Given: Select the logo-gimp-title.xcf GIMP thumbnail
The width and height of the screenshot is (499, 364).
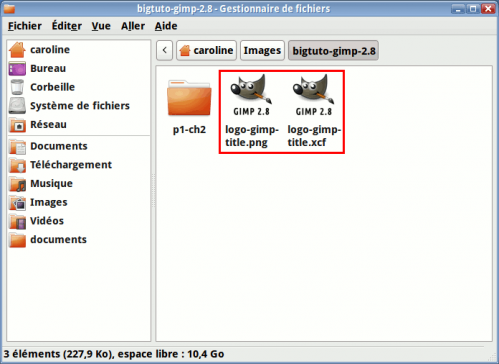Looking at the screenshot, I should (314, 95).
